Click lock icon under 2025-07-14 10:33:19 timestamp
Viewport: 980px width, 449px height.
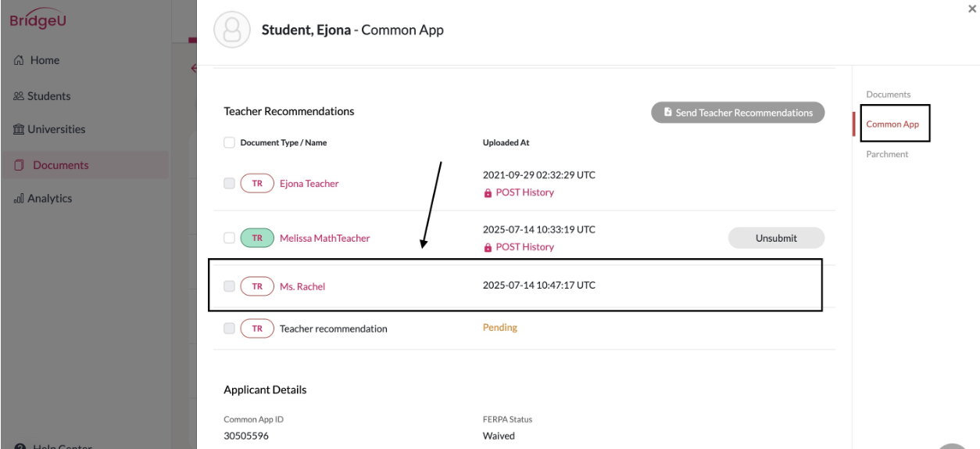click(488, 247)
